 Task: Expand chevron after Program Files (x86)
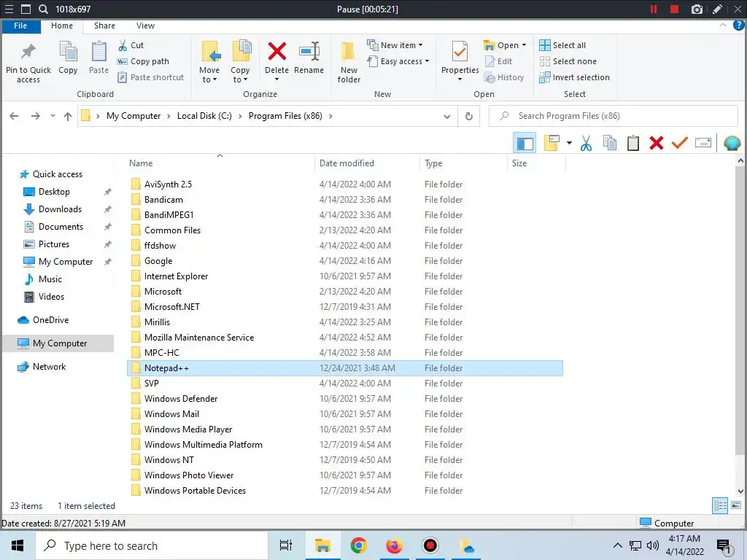330,116
